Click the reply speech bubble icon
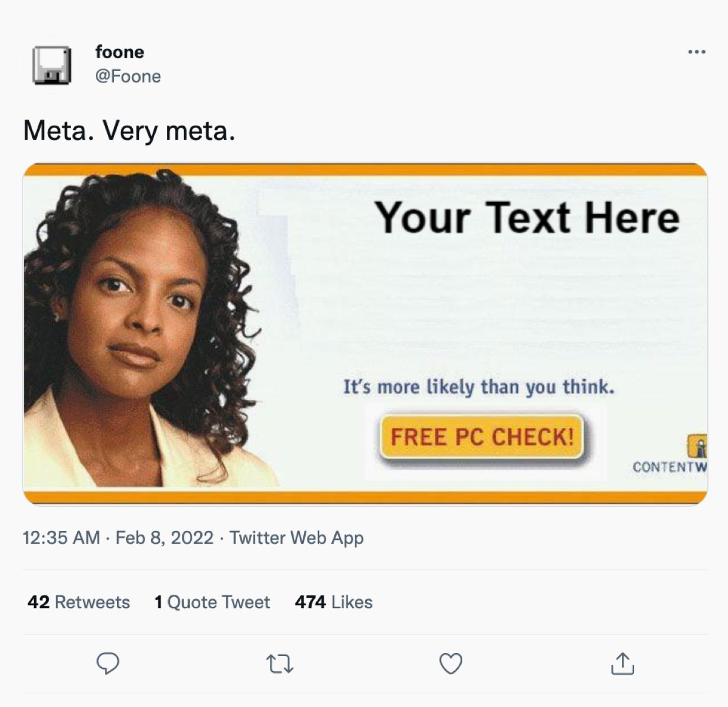Screen dimensions: 728x707 (x=108, y=663)
